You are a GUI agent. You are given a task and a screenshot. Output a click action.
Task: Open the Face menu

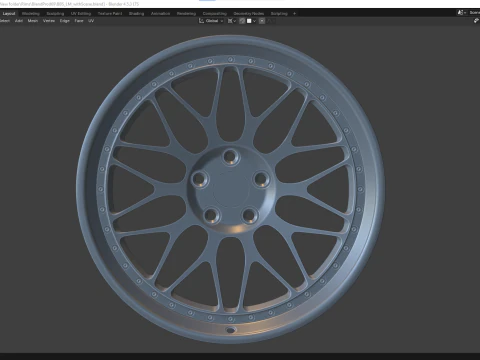click(79, 21)
